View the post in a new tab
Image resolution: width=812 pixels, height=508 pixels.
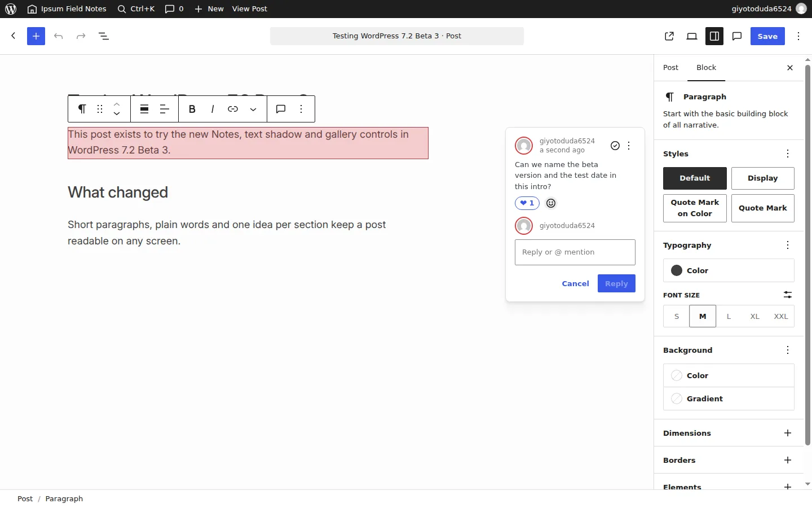(669, 36)
